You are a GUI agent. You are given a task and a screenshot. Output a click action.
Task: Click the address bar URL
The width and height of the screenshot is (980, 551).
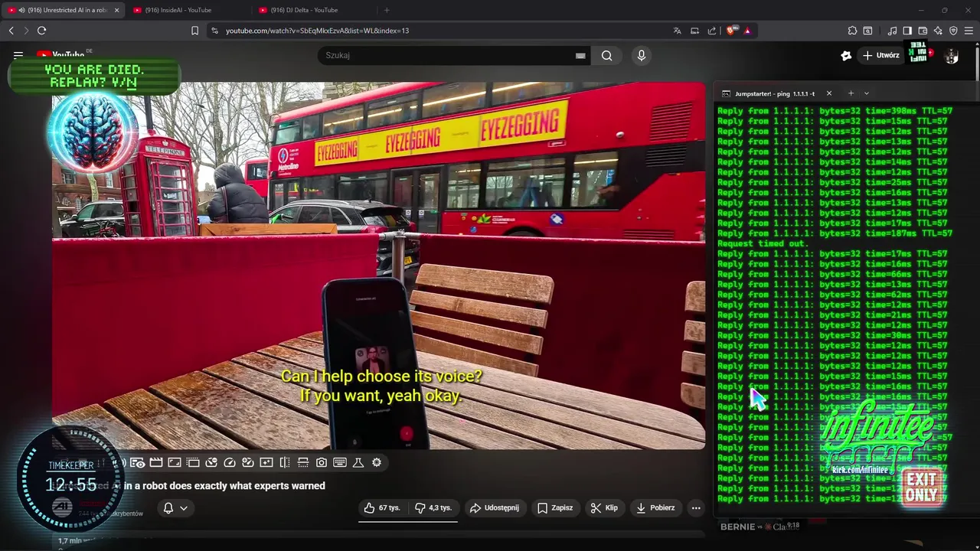point(317,31)
